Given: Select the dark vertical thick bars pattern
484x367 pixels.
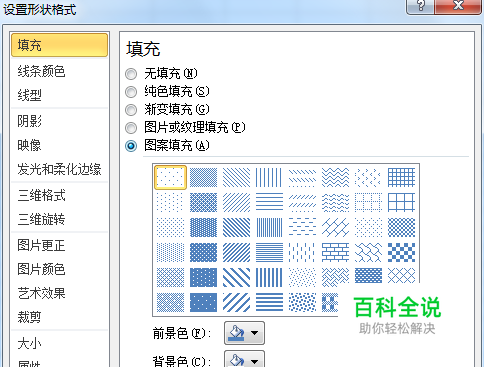Looking at the screenshot, I should 269,277.
